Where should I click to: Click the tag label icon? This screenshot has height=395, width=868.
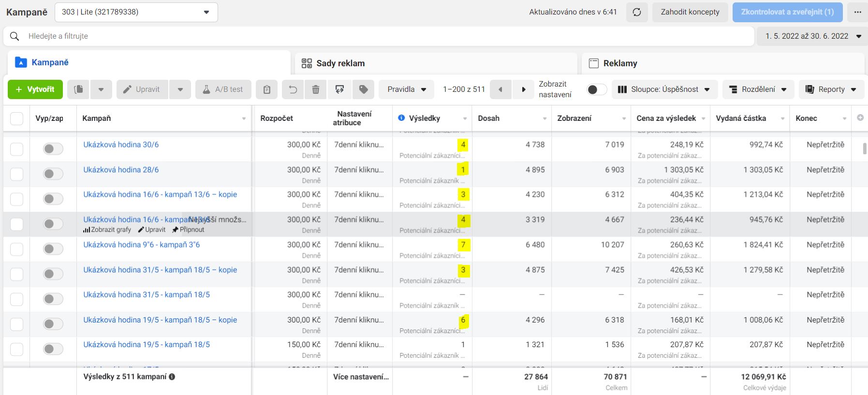pyautogui.click(x=364, y=89)
